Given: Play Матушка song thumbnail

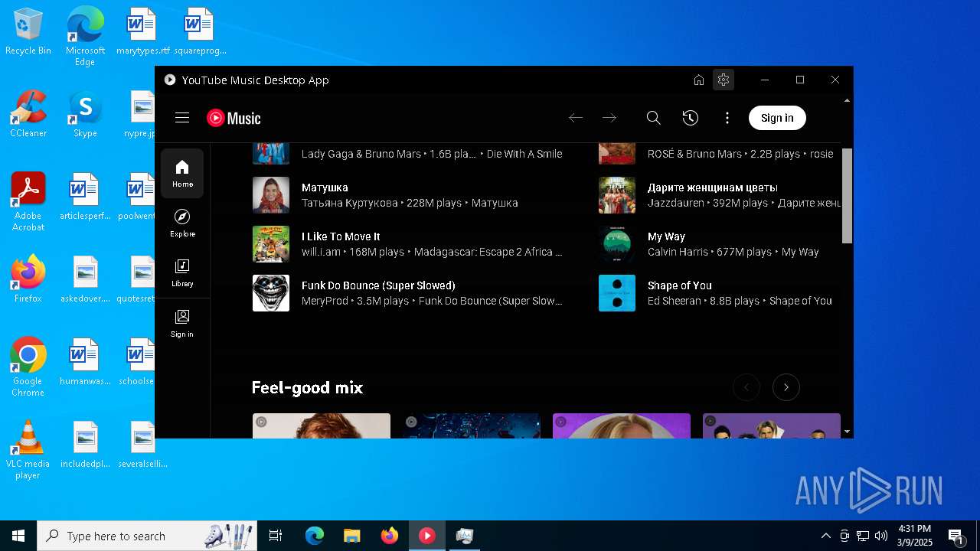Looking at the screenshot, I should tap(271, 195).
